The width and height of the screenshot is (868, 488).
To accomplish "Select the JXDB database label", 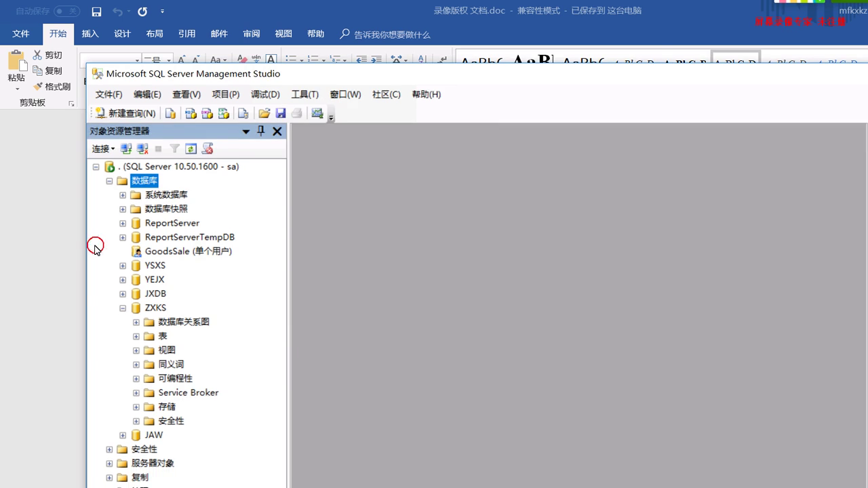I will point(155,293).
